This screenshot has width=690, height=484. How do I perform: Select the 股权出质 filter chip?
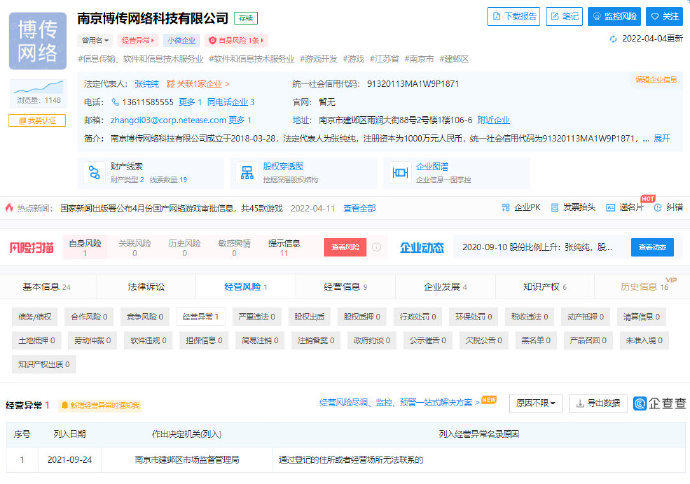coord(309,316)
